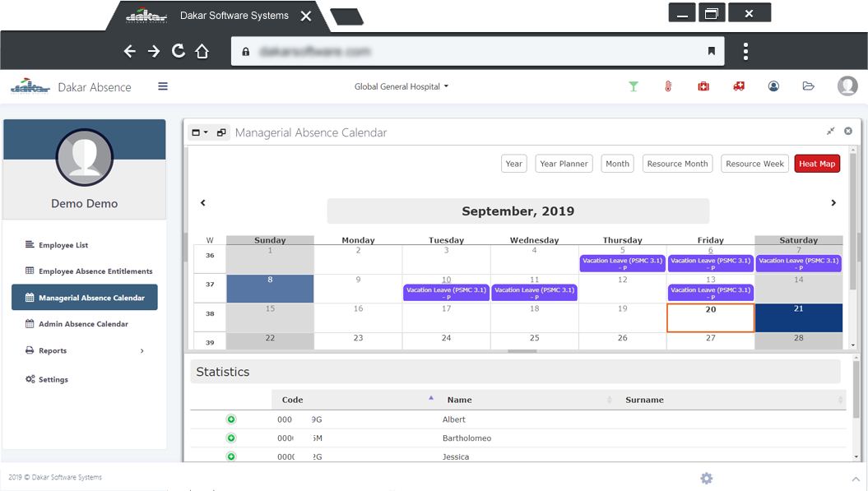Click the red first aid kit icon

[703, 86]
